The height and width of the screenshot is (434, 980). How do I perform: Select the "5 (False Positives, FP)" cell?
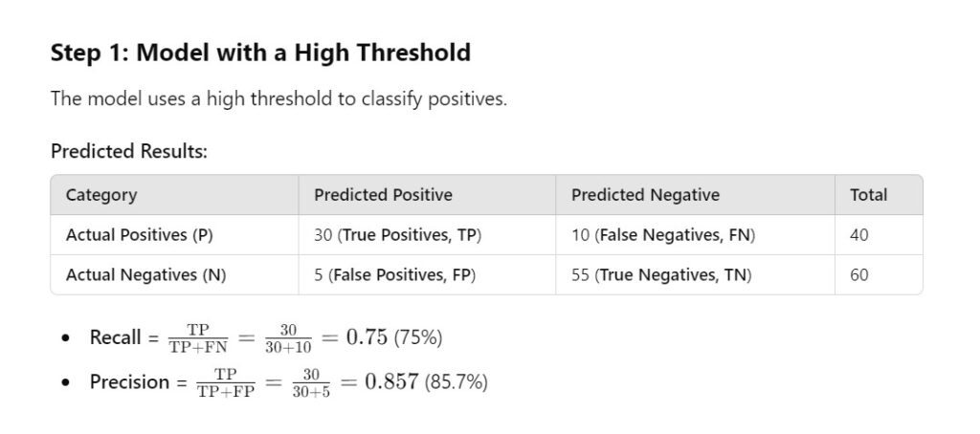point(394,275)
